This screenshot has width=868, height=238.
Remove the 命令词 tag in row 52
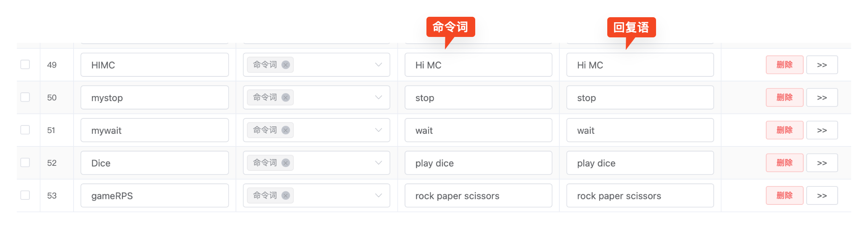(286, 163)
